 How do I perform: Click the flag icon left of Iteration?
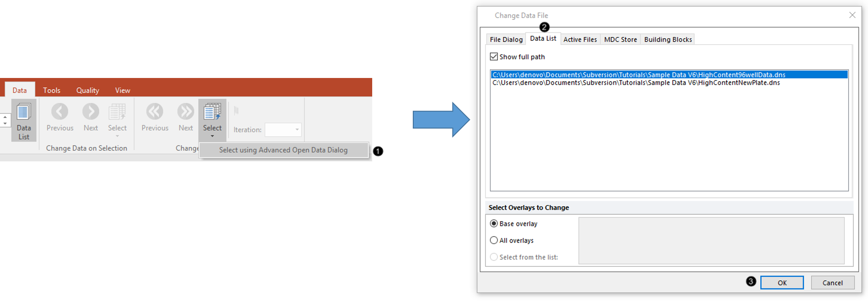(236, 111)
